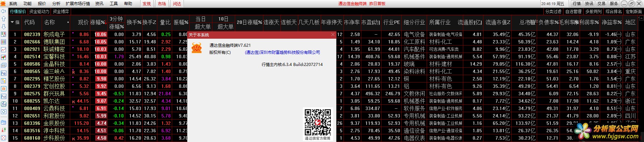
Task: Switch to the 资金驱动力 tab
Action: point(39,11)
